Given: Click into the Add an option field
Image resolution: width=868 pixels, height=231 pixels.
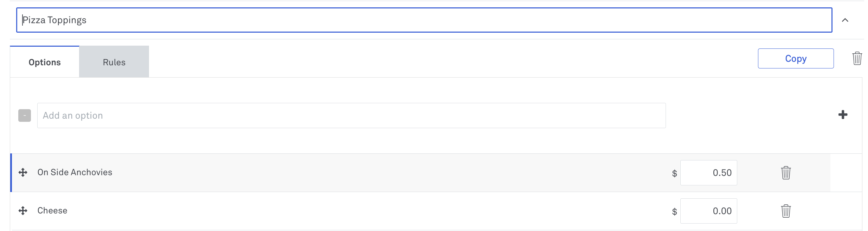Looking at the screenshot, I should point(351,115).
